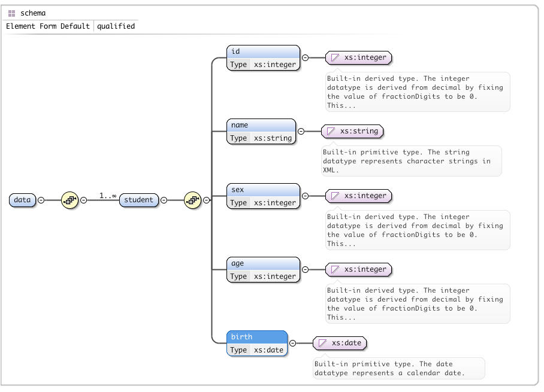The width and height of the screenshot is (544, 392).
Task: Select the name element header
Action: point(261,125)
